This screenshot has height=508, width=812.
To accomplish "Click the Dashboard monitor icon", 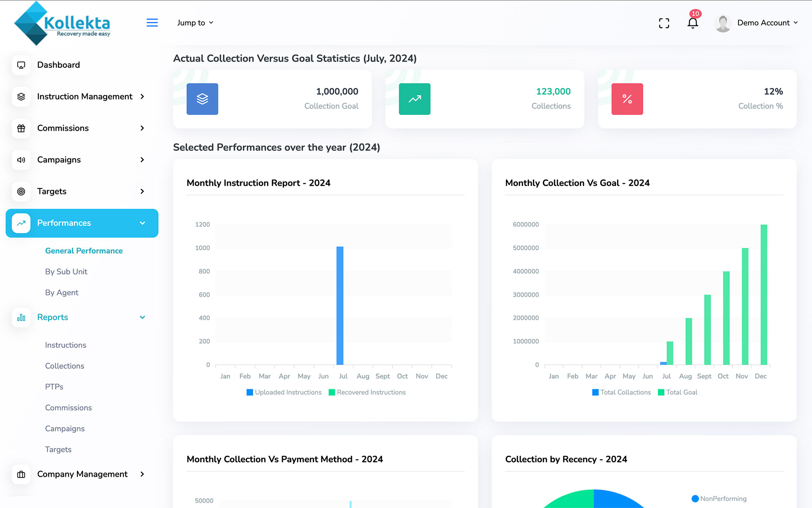I will 21,65.
